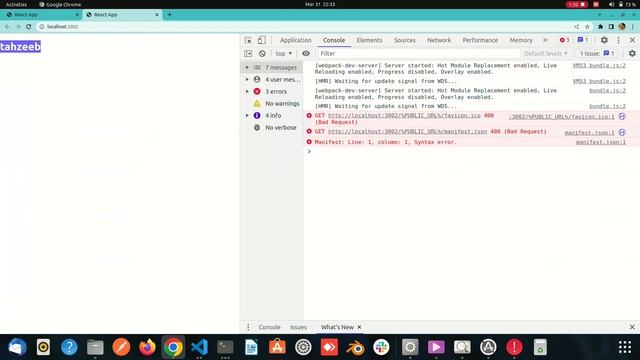Show all applications grid

624,347
